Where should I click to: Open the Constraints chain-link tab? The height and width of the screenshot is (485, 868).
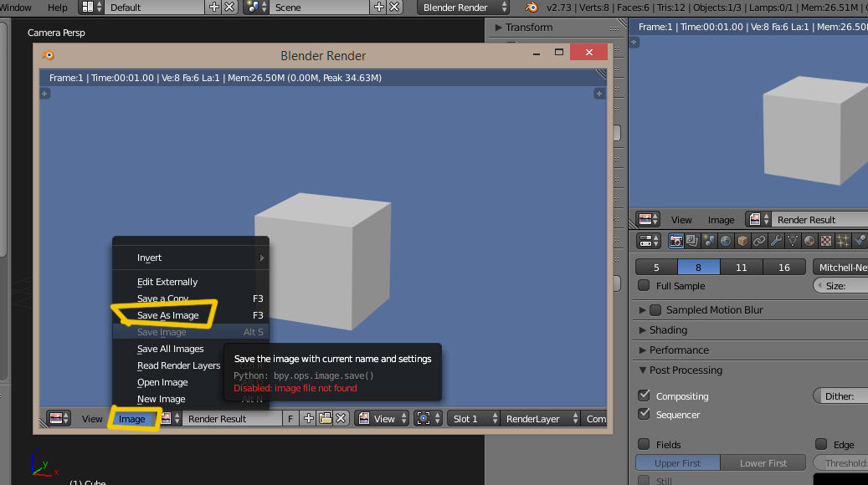(x=759, y=241)
